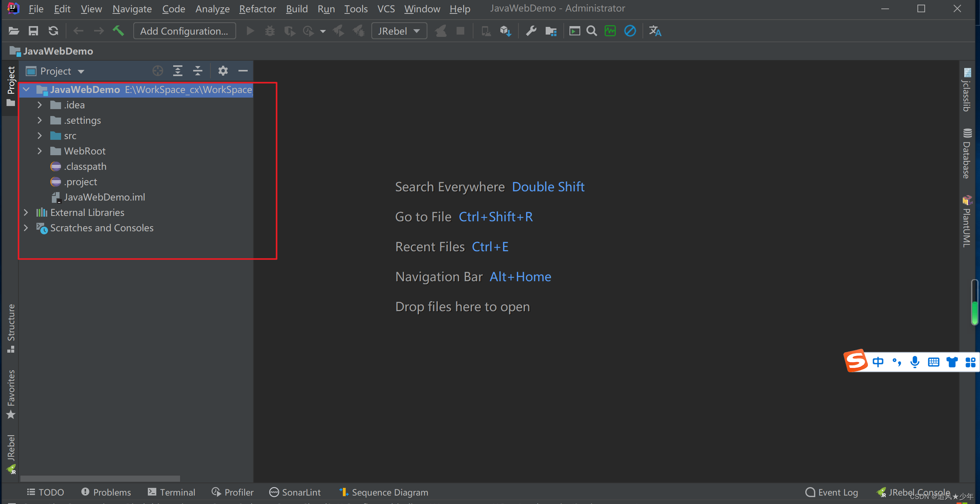Open the Terminal tool window

pos(171,492)
